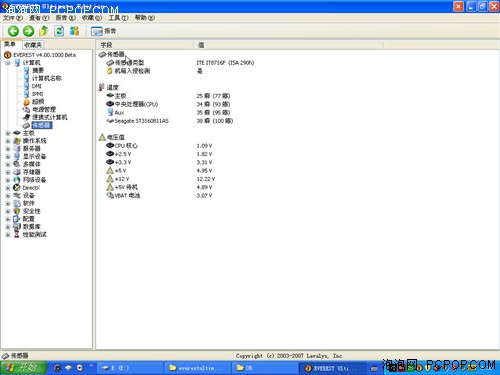Open the 文件(F) menu
The height and width of the screenshot is (375, 500).
(x=13, y=18)
